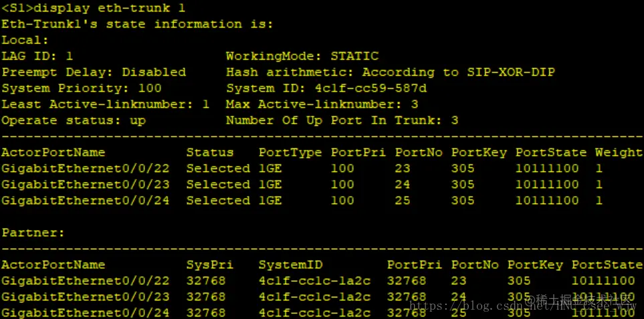
Task: Click Partner SystemID '4c1f-cc1c-1a2c' of GigabitEthernet0/0/23
Action: point(315,297)
